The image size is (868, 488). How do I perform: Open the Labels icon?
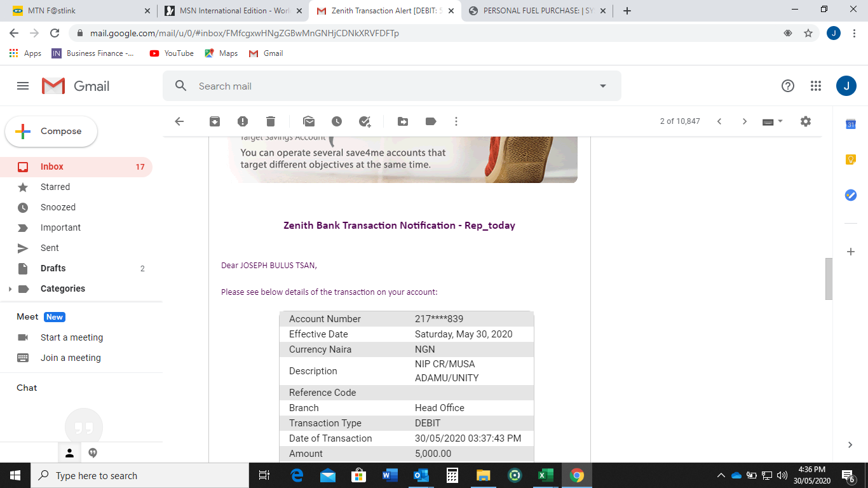coord(431,121)
